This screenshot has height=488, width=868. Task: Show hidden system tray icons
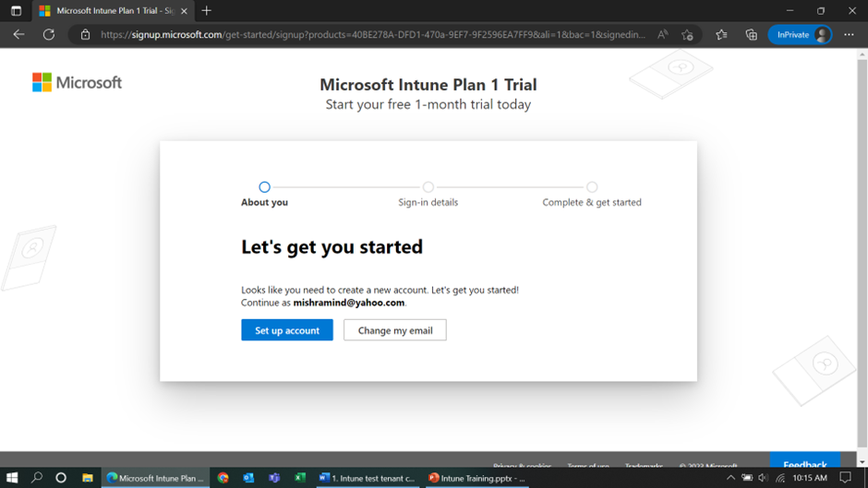[730, 478]
